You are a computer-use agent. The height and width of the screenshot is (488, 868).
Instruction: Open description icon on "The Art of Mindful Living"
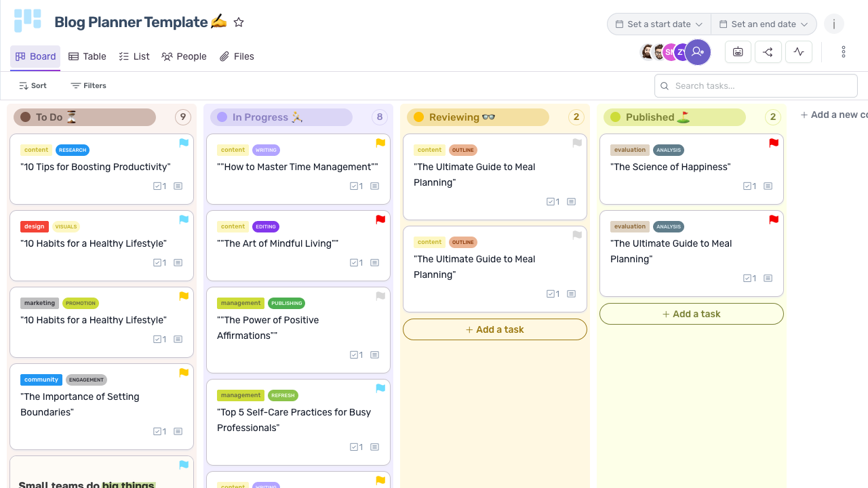click(x=374, y=262)
